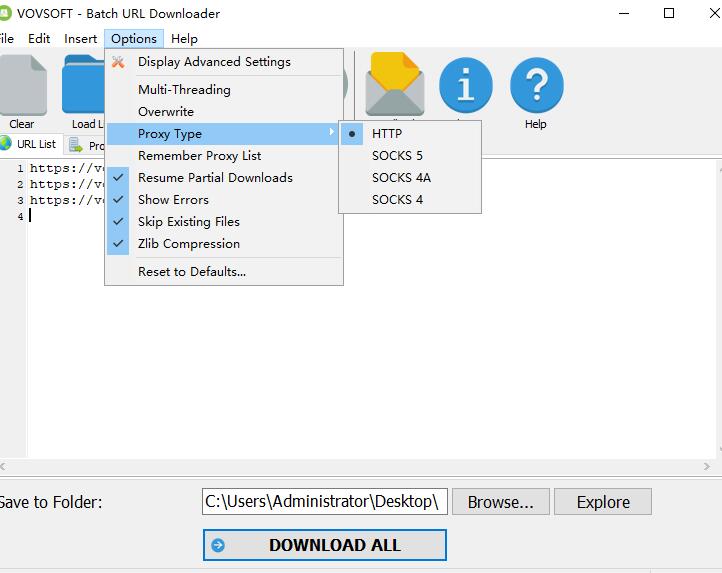The image size is (722, 573).
Task: Click the blue info About icon
Action: pyautogui.click(x=466, y=85)
